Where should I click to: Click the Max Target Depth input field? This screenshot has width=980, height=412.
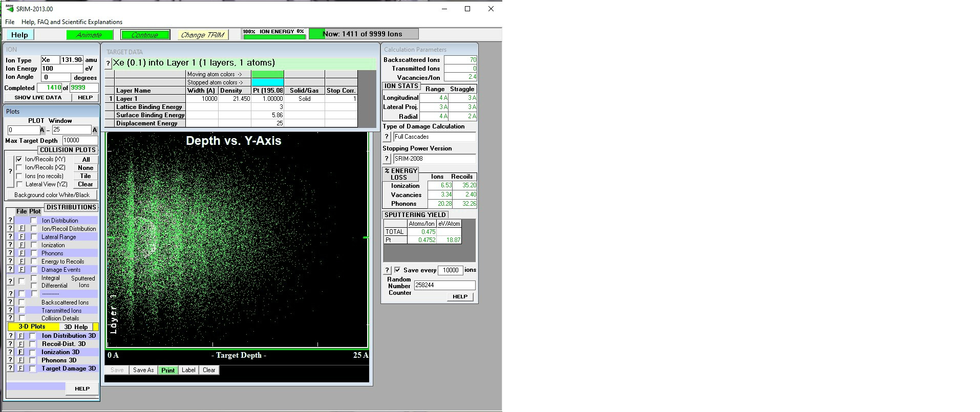click(x=80, y=140)
